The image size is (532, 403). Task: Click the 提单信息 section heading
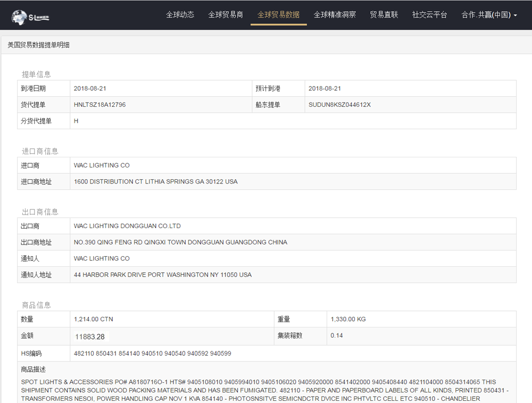pos(36,74)
